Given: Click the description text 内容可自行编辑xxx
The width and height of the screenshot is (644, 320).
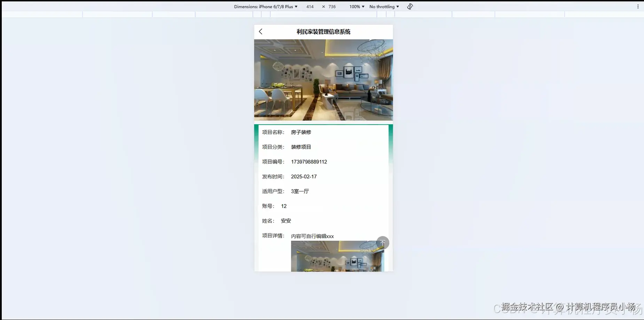Looking at the screenshot, I should [x=312, y=236].
